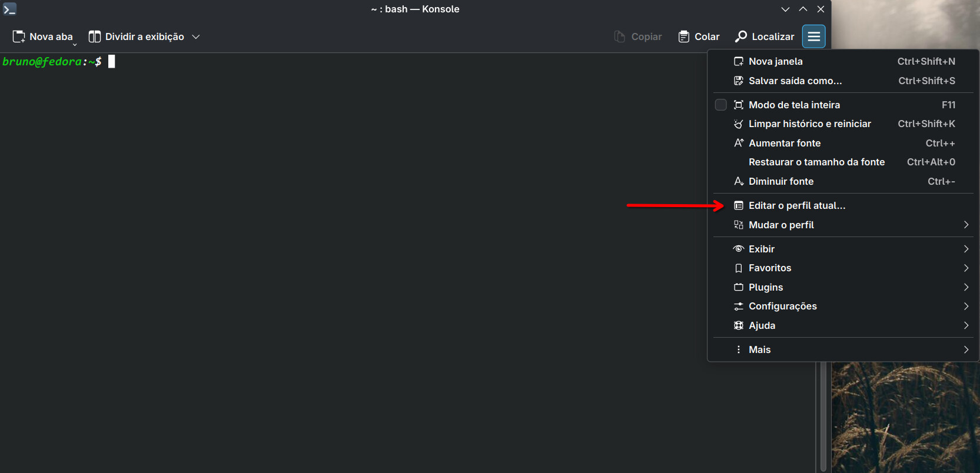Click the Dividir a exibição label
Viewport: 980px width, 473px height.
(x=145, y=36)
